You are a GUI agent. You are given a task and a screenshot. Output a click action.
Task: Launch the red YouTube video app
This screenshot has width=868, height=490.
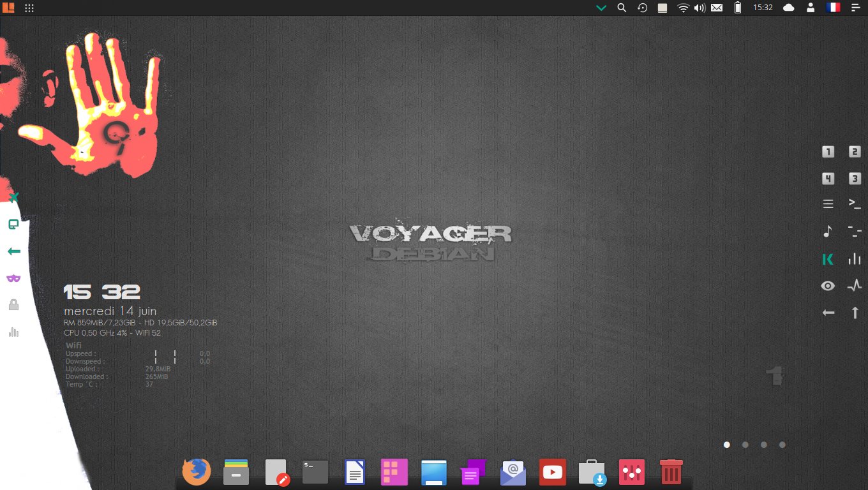[552, 472]
